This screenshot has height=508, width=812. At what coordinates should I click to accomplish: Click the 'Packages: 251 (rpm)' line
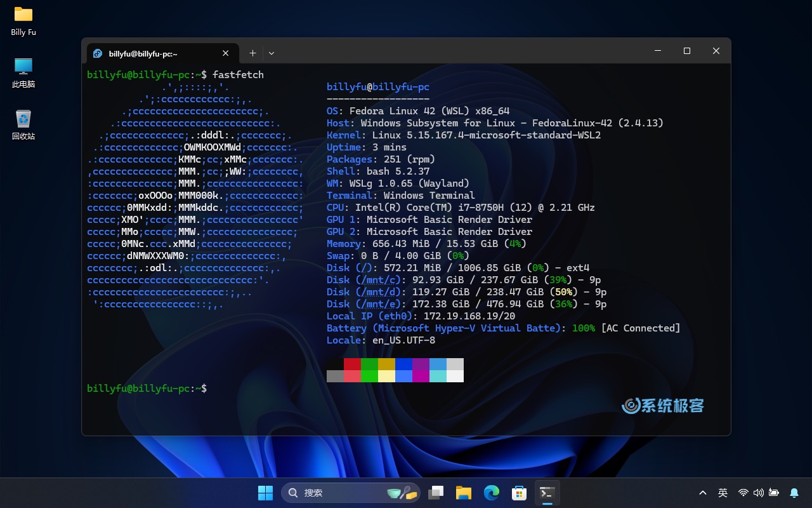(381, 159)
